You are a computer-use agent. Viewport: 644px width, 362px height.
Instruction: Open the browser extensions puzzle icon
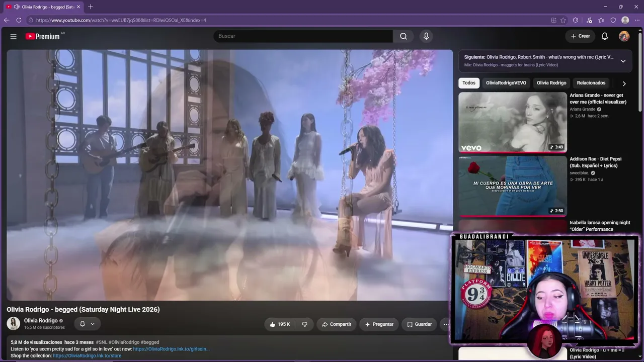pyautogui.click(x=576, y=20)
